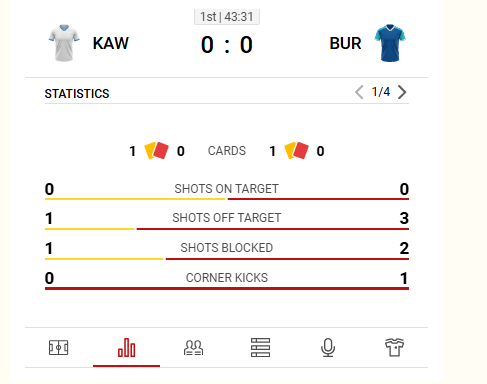This screenshot has width=487, height=384.
Task: Open the standings table icon tab
Action: coord(260,348)
